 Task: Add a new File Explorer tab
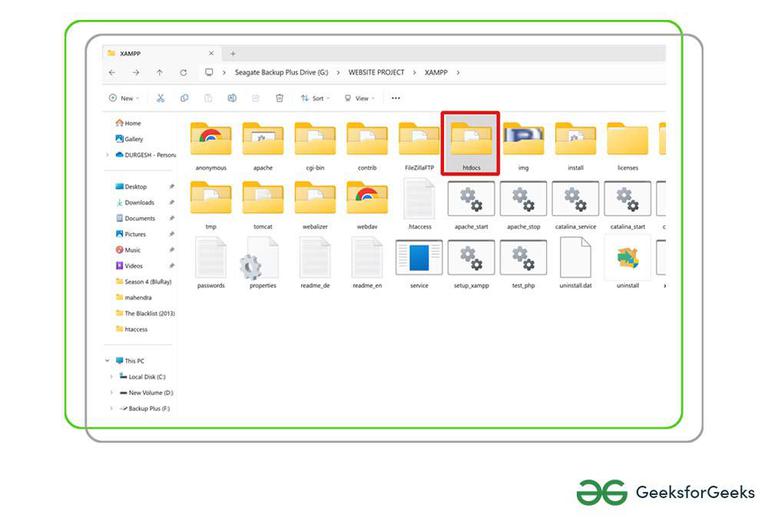(x=233, y=53)
